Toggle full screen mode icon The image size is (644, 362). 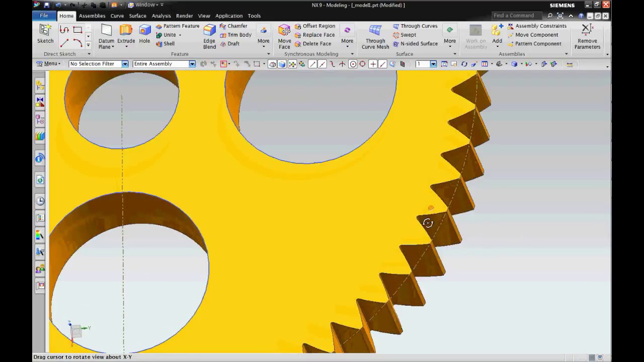click(560, 16)
